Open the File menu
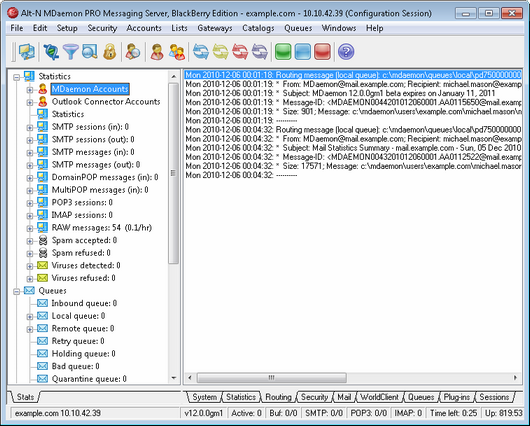Screen dimensions: 530x426 [x=17, y=28]
